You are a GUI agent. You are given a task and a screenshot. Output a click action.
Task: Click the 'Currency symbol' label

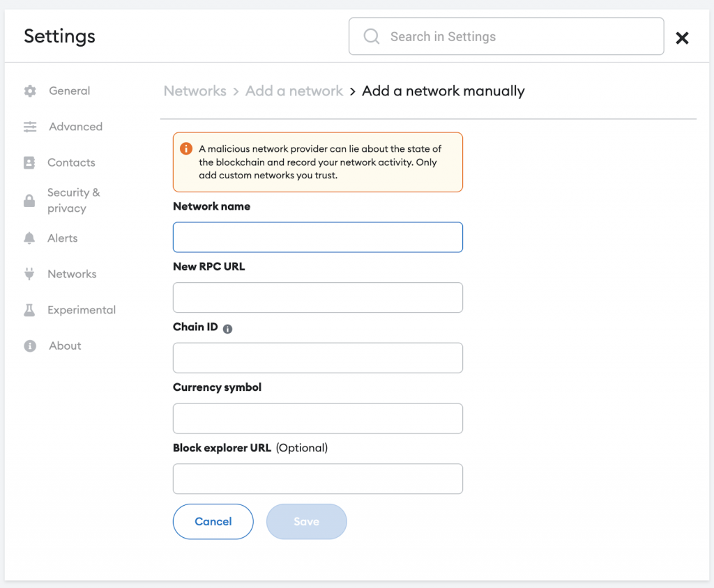point(218,387)
